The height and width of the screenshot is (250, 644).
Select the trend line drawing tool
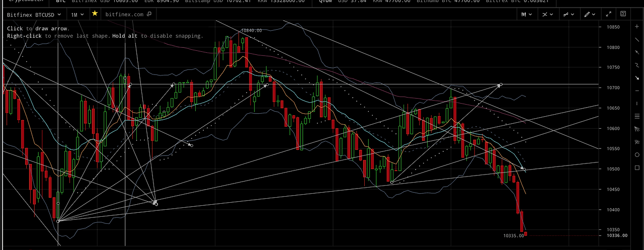(637, 39)
